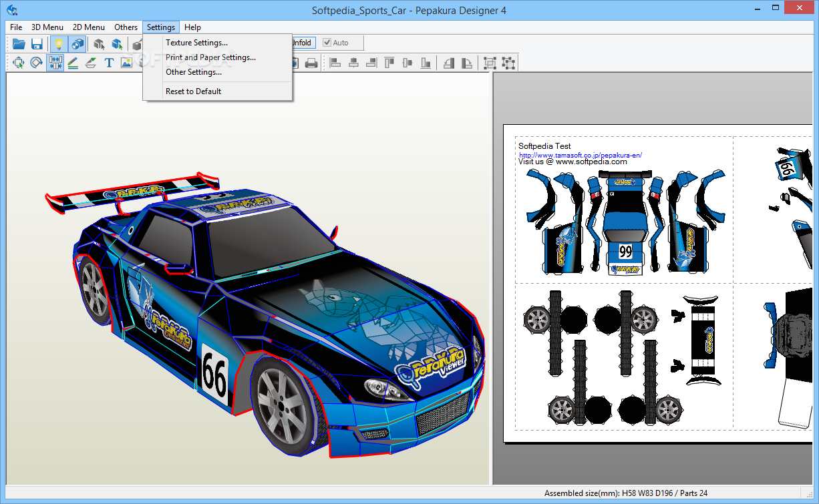819x504 pixels.
Task: Click the second triangle rotate icon
Action: [467, 63]
